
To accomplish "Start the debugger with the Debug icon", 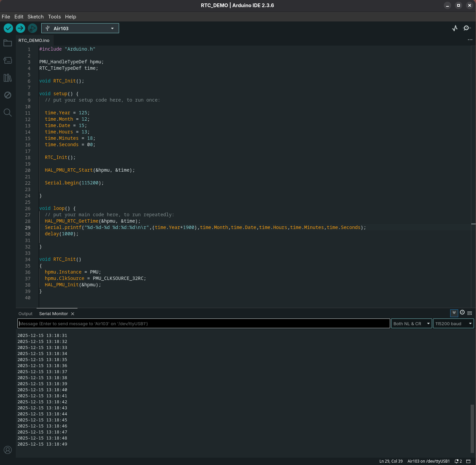I will tap(33, 28).
